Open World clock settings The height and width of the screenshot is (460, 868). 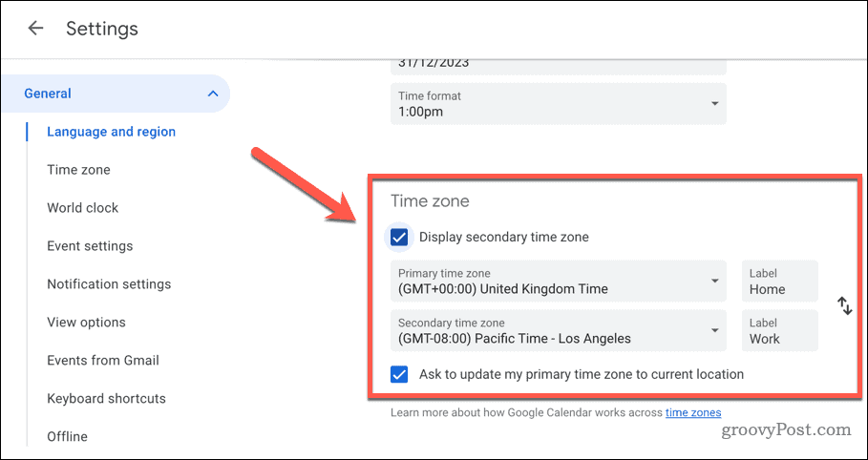(x=82, y=208)
